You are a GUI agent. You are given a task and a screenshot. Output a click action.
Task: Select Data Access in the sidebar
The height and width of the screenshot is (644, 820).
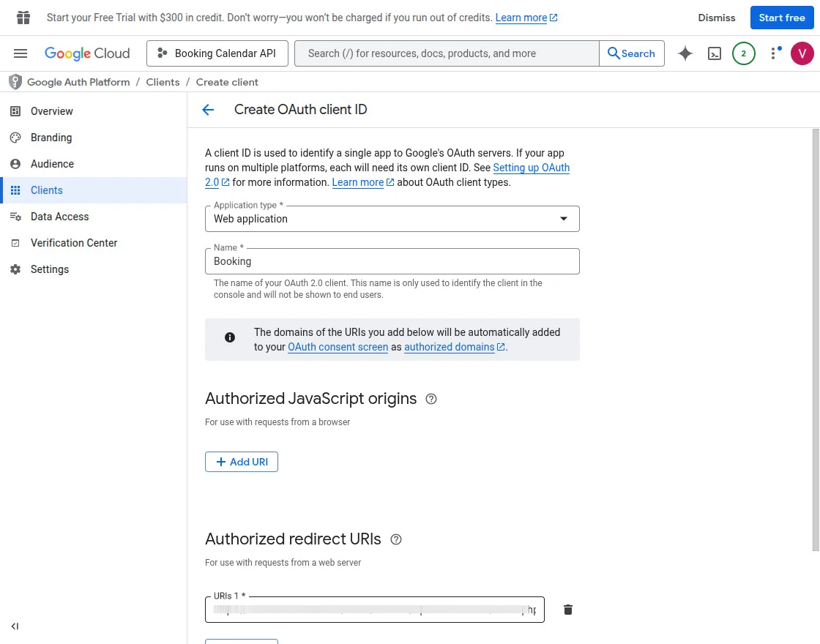coord(59,217)
